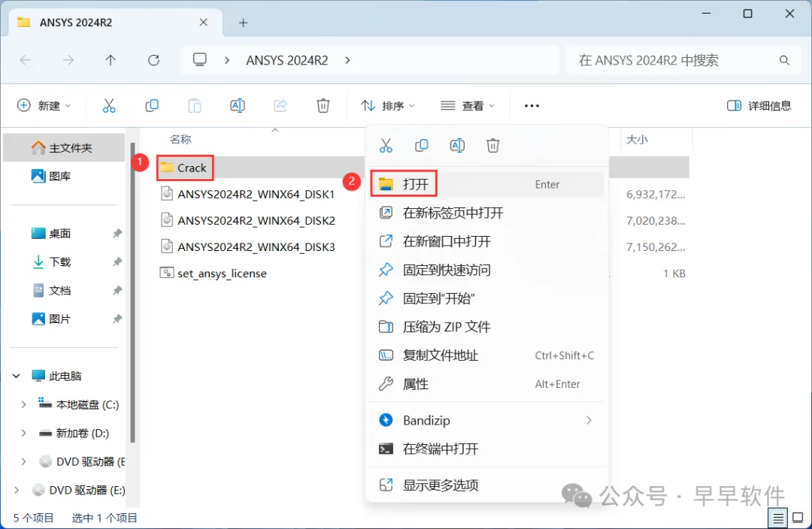Open the Bandizip submenu
The image size is (812, 529).
tap(486, 420)
